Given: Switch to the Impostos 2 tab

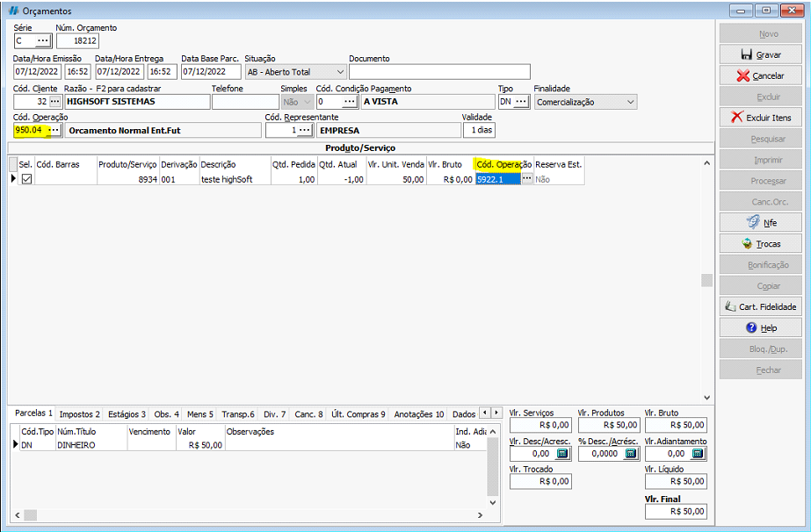Looking at the screenshot, I should tap(79, 413).
